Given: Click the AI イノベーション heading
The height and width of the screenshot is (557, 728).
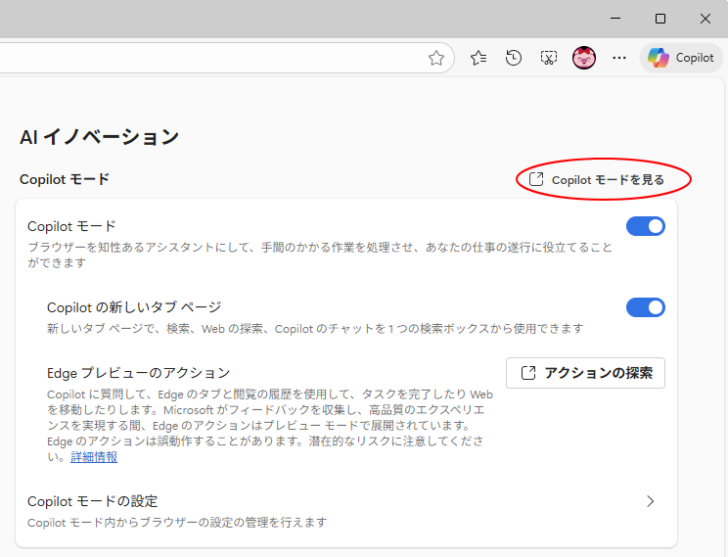Looking at the screenshot, I should tap(99, 137).
